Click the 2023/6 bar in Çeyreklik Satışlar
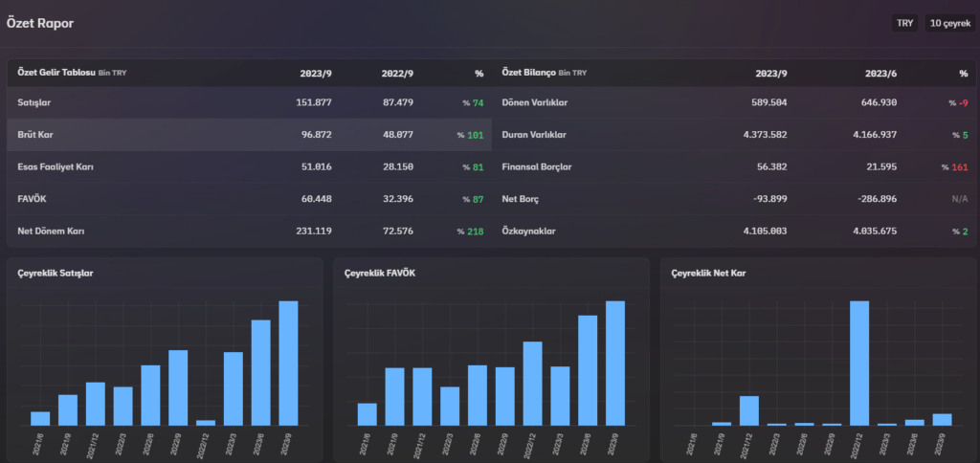This screenshot has height=463, width=980. 260,372
